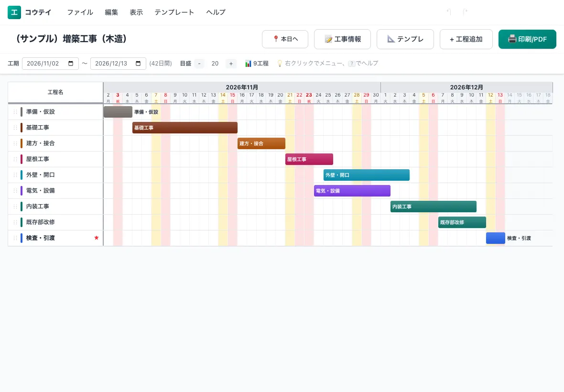Jump to today with 本日へ button
Viewport: 564px width, 392px height.
pos(285,39)
